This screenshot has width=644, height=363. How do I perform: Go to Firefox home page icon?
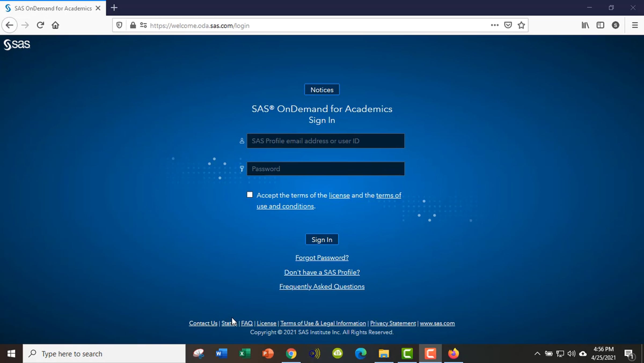55,25
